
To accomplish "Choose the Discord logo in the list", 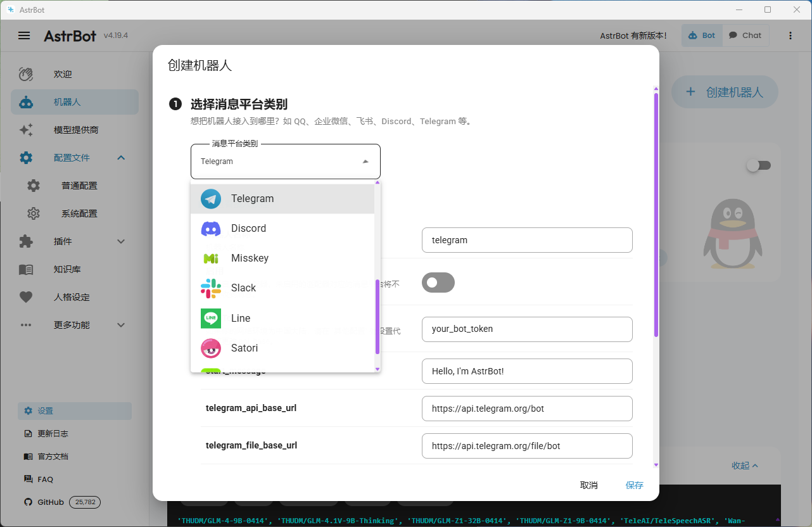I will tap(211, 228).
